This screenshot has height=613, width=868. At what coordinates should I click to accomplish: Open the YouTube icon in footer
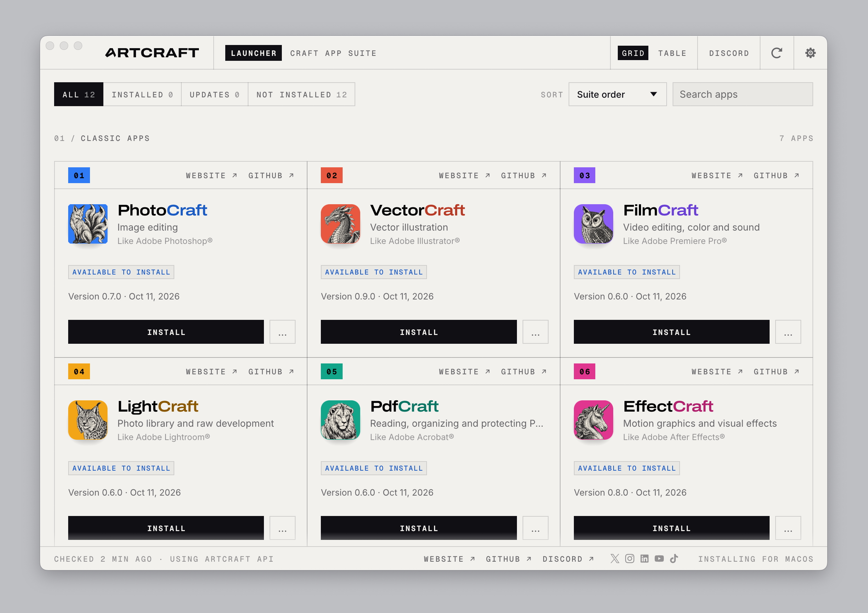659,559
